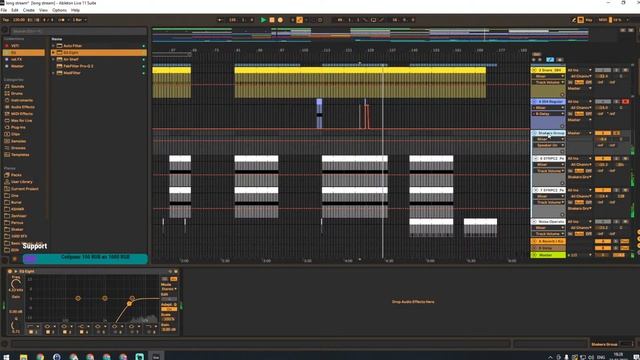Click the Stop button in transport
Viewport: 640px width, 360px height.
272,20
